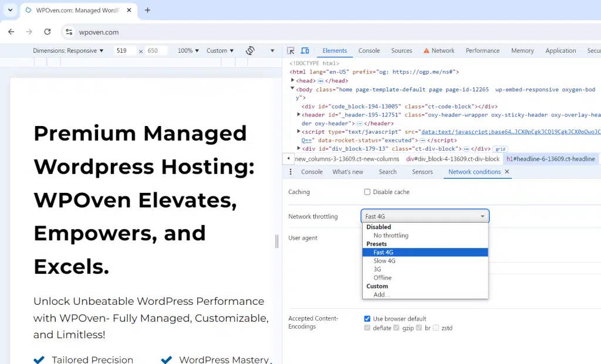Select Slow 4G throttling preset
Image resolution: width=601 pixels, height=364 pixels.
(384, 261)
